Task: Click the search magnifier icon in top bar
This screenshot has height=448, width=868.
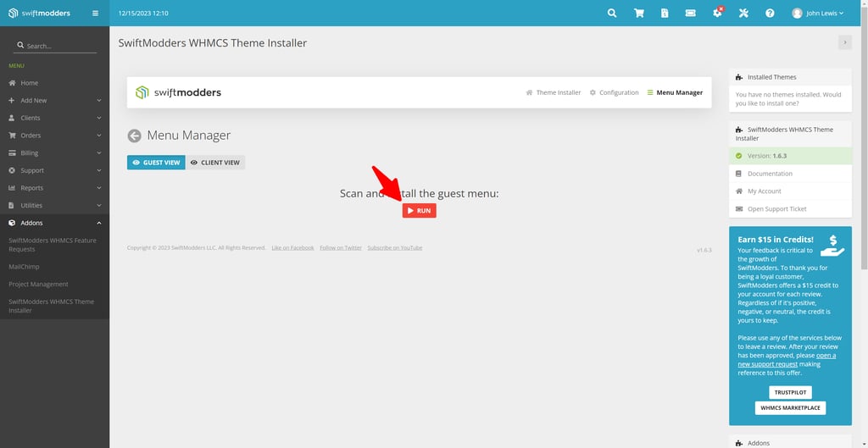Action: [612, 14]
